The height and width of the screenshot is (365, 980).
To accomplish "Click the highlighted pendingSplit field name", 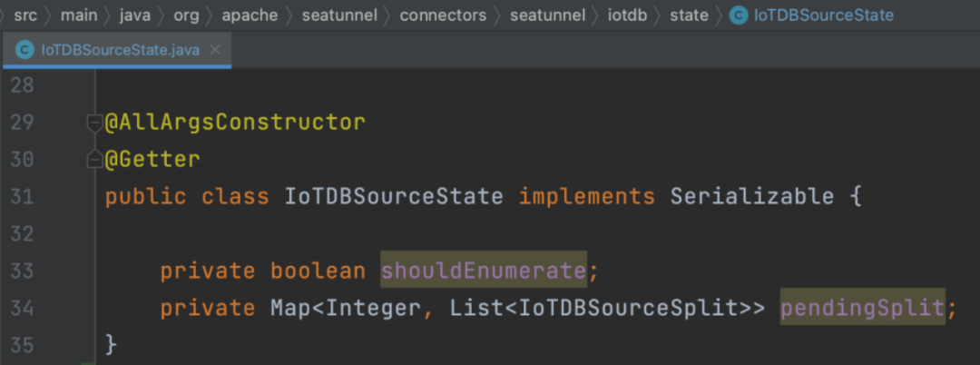I will click(x=863, y=308).
